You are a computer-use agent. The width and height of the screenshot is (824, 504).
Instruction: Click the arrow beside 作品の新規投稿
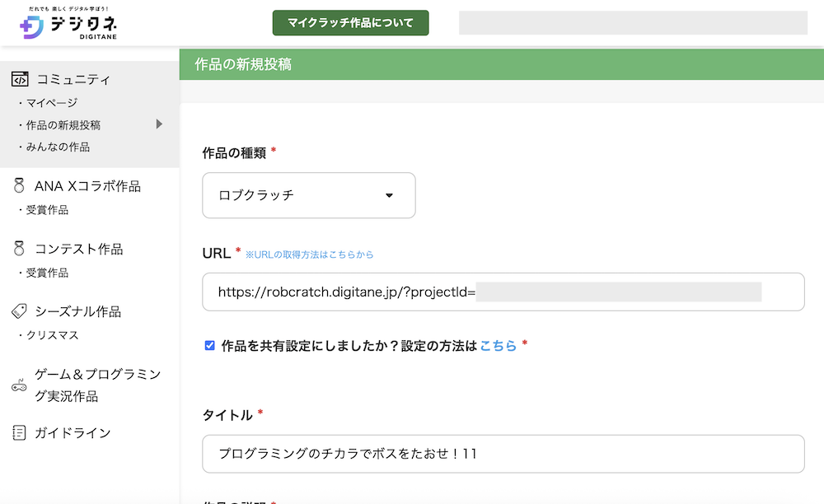tap(159, 124)
